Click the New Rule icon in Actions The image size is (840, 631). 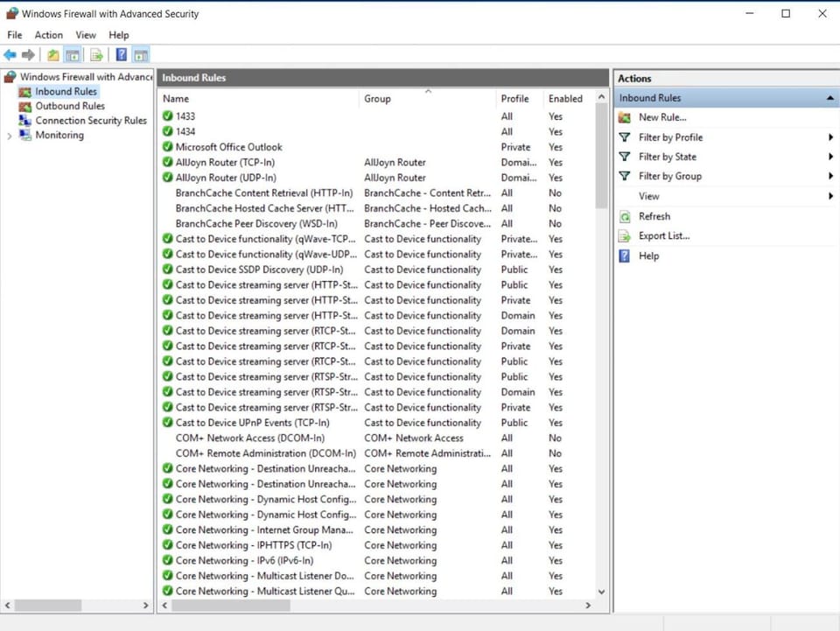(624, 117)
